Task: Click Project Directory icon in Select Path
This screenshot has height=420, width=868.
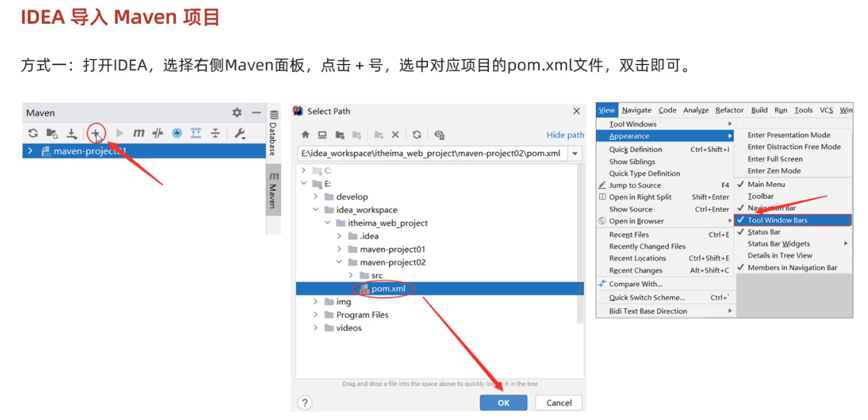Action: (339, 135)
